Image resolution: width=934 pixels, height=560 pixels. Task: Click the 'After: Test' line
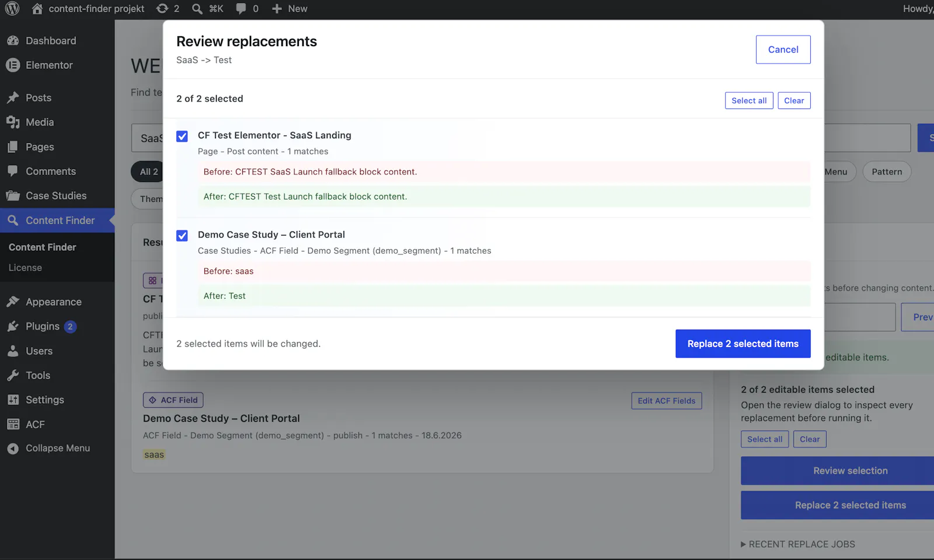(x=504, y=296)
